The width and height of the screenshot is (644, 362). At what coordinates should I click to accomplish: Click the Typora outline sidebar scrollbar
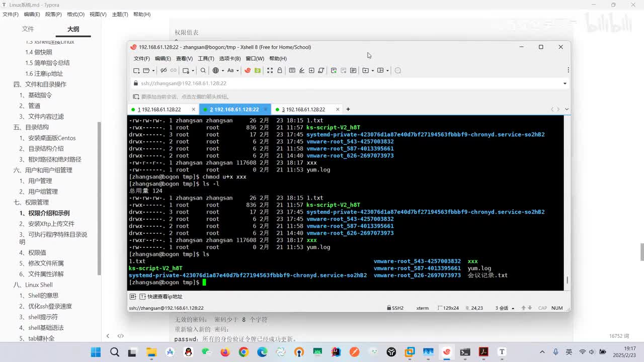[99, 199]
